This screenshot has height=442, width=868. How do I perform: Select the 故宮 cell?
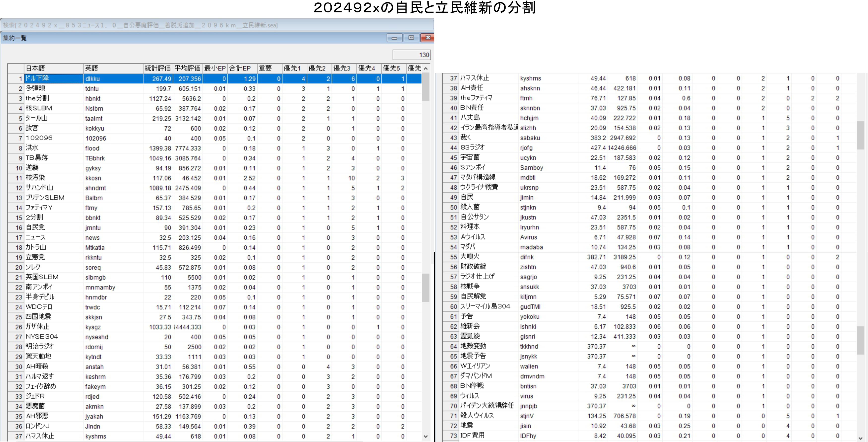pos(54,128)
